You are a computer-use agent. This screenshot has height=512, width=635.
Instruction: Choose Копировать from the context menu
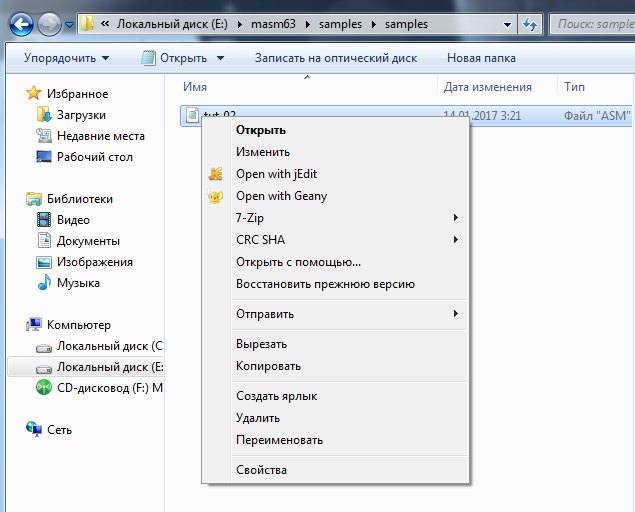pyautogui.click(x=268, y=366)
